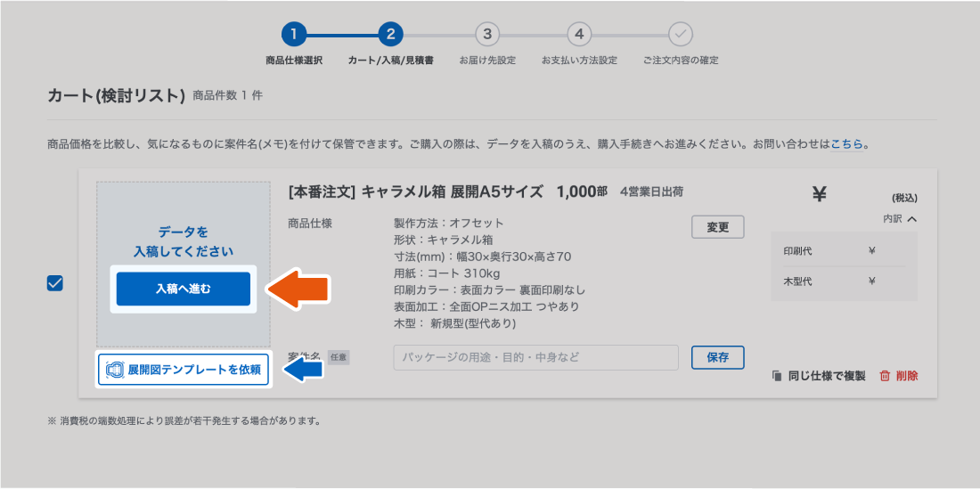The image size is (980, 489).
Task: Go to step 1 商品仕様選択
Action: coord(294,35)
